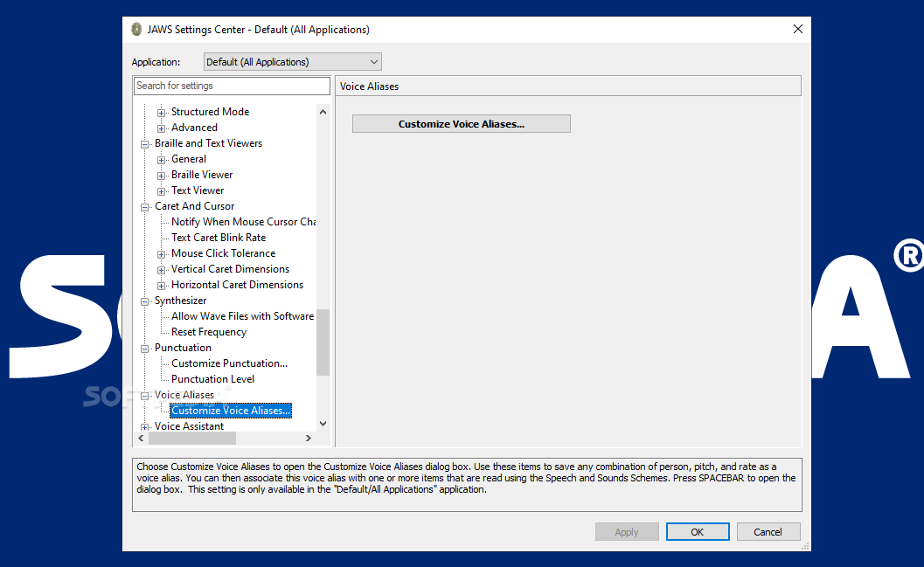Image resolution: width=924 pixels, height=567 pixels.
Task: Select Braille and Text Viewers tree item
Action: tap(208, 143)
